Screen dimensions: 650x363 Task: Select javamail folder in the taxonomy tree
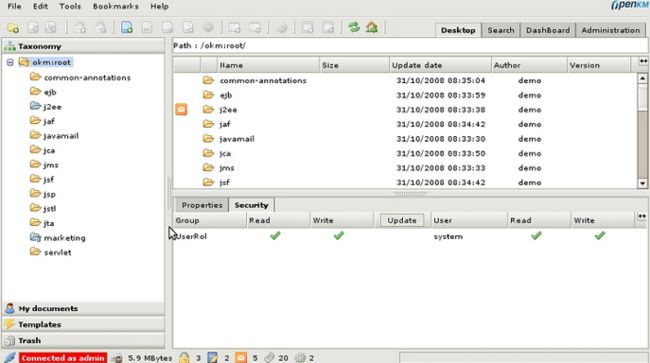point(61,136)
